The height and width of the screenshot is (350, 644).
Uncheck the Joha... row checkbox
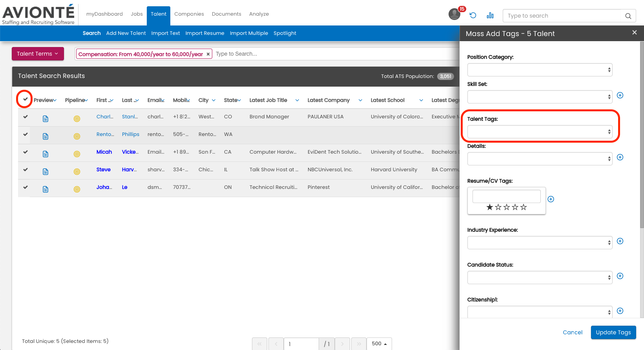coord(26,187)
